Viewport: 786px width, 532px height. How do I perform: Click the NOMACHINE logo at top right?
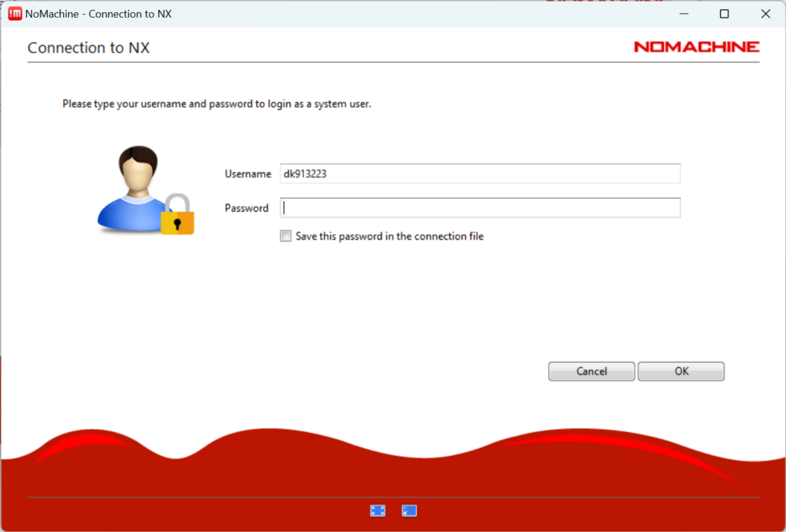tap(695, 46)
